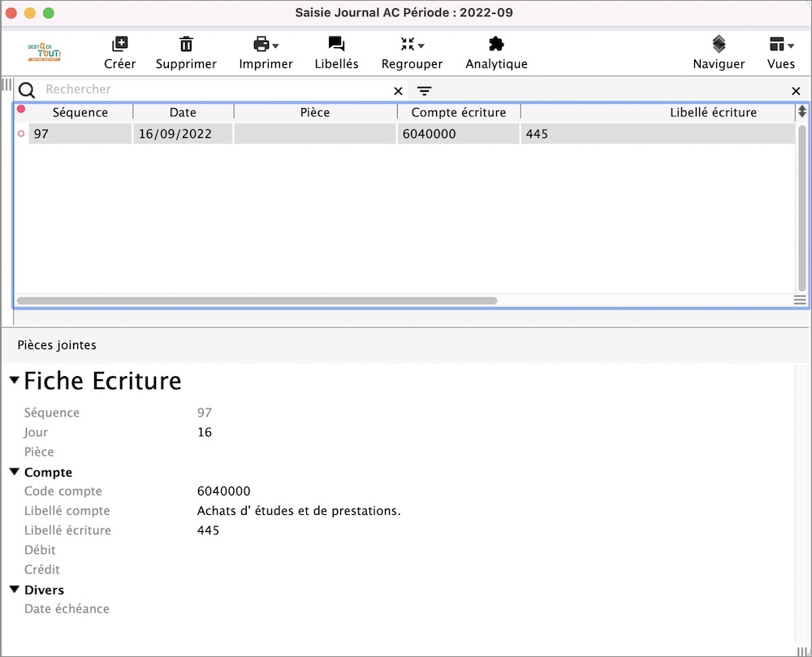Click the Libellé écriture value 445 in form
812x657 pixels.
pos(208,530)
